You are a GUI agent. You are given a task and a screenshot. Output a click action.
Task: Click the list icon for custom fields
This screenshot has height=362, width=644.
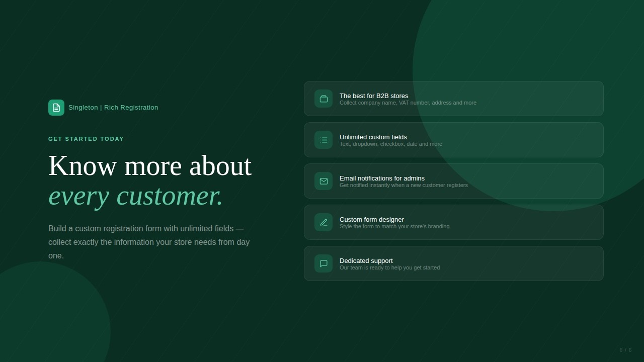point(324,140)
